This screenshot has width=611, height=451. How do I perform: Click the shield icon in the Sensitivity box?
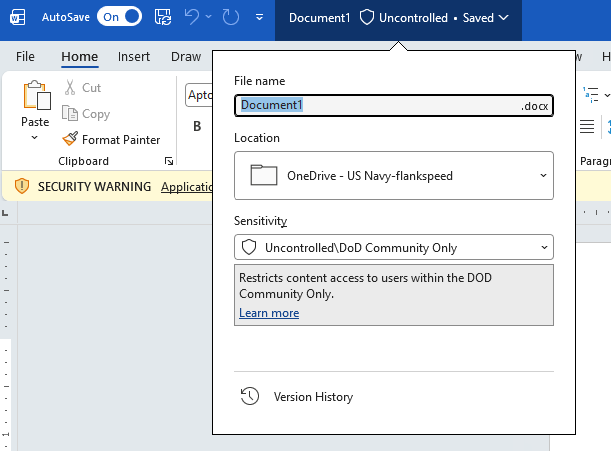(249, 247)
